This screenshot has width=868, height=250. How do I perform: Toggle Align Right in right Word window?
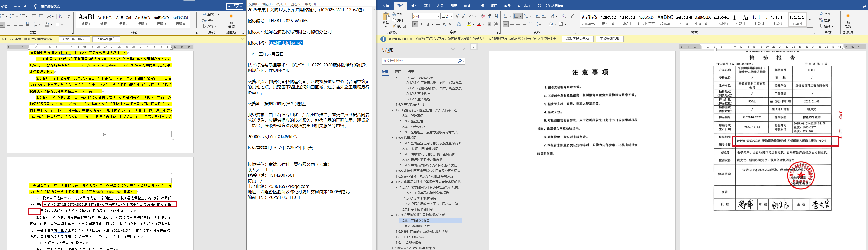coord(518,24)
